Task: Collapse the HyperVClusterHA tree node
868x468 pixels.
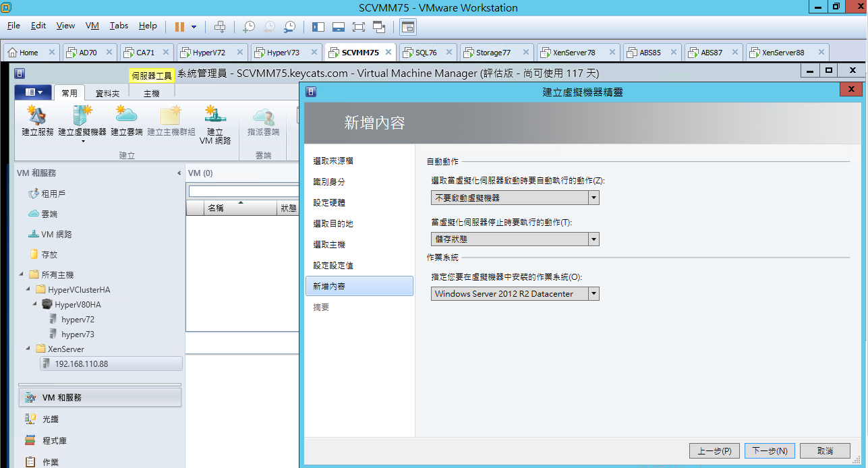Action: (28, 289)
